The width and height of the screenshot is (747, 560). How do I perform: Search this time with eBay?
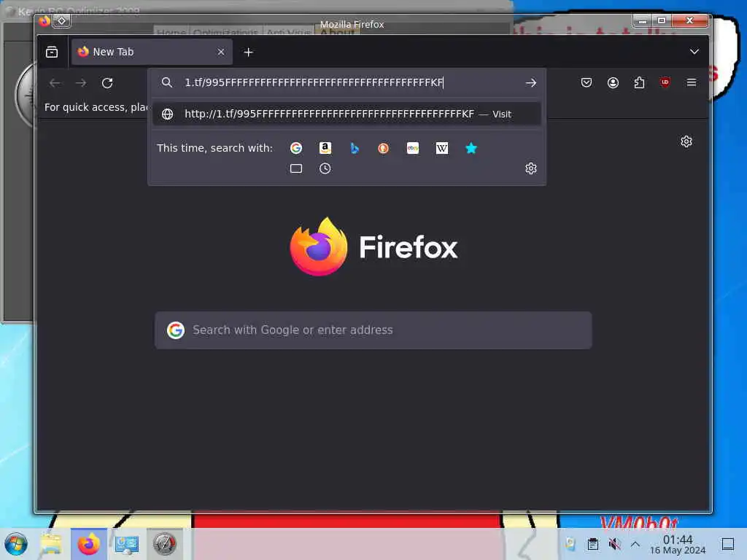point(413,148)
